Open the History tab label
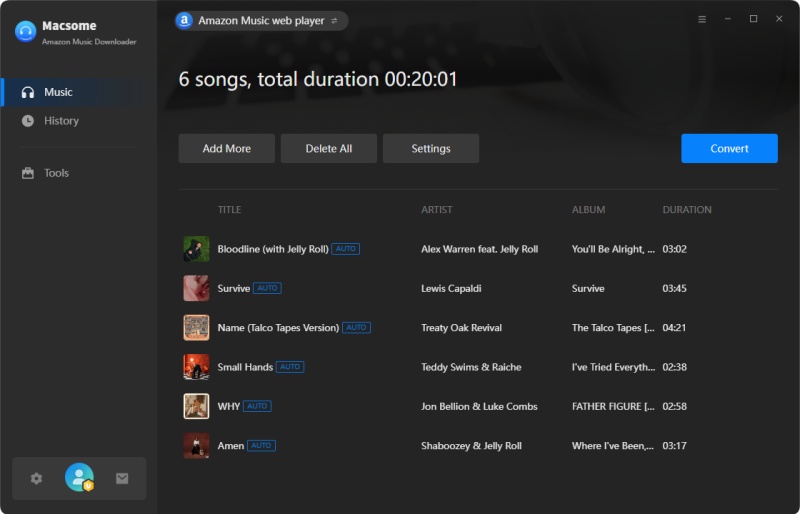The width and height of the screenshot is (800, 514). pyautogui.click(x=61, y=121)
